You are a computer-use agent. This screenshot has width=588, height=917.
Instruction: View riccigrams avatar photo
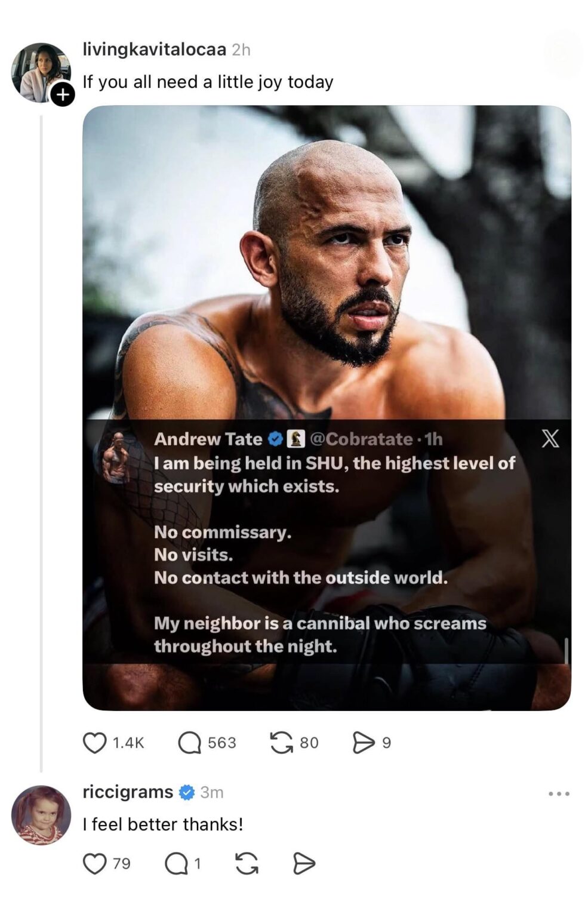pyautogui.click(x=41, y=815)
